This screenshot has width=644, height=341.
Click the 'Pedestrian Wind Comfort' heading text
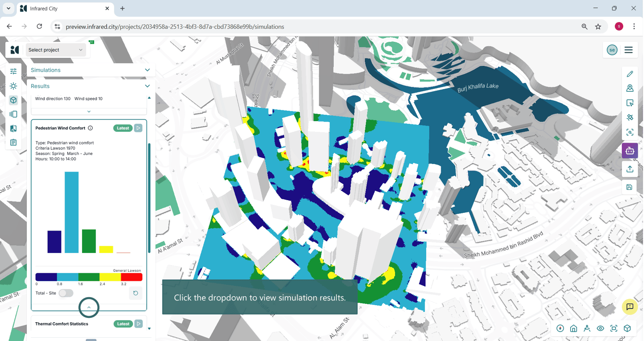(60, 128)
